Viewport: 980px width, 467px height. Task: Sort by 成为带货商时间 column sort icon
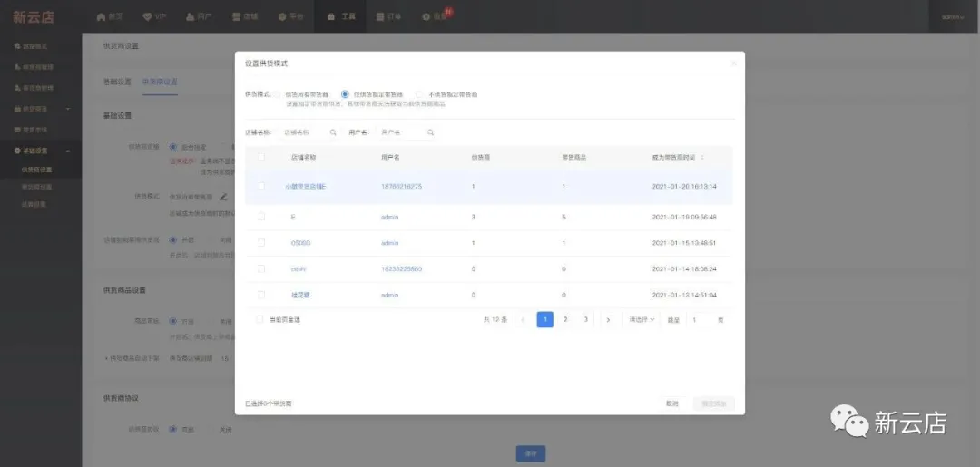(x=701, y=158)
